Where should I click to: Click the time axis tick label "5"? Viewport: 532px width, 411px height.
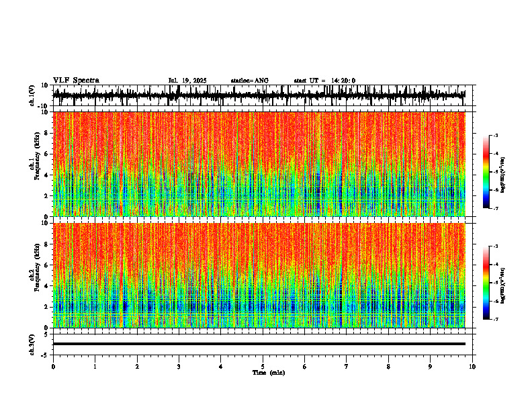point(263,367)
